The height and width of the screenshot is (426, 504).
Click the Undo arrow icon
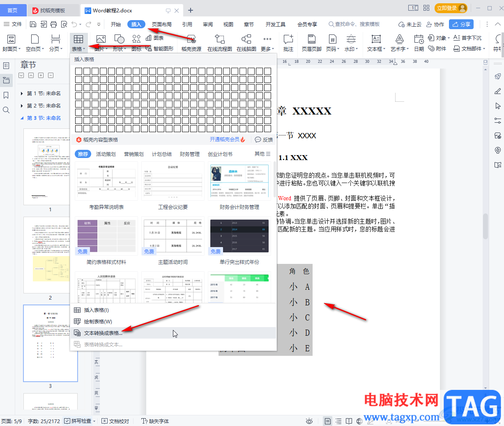pos(74,25)
